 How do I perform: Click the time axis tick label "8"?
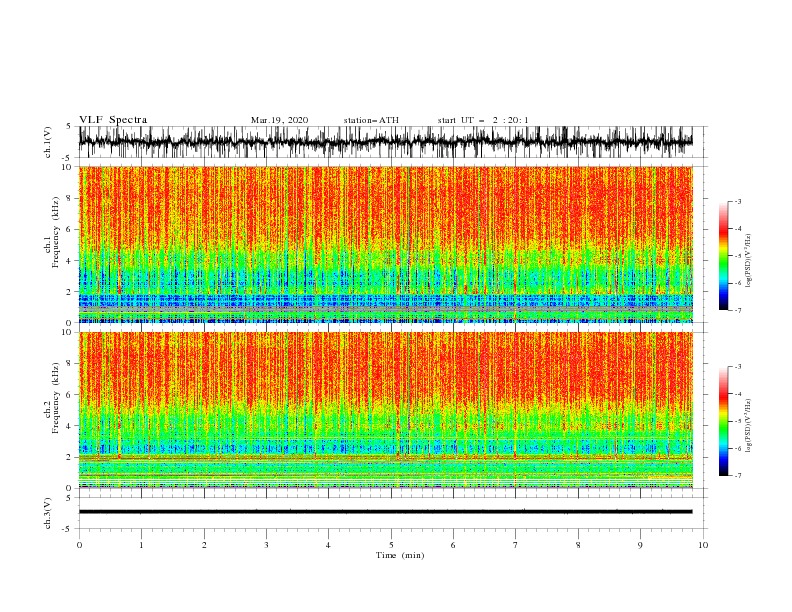pos(578,545)
